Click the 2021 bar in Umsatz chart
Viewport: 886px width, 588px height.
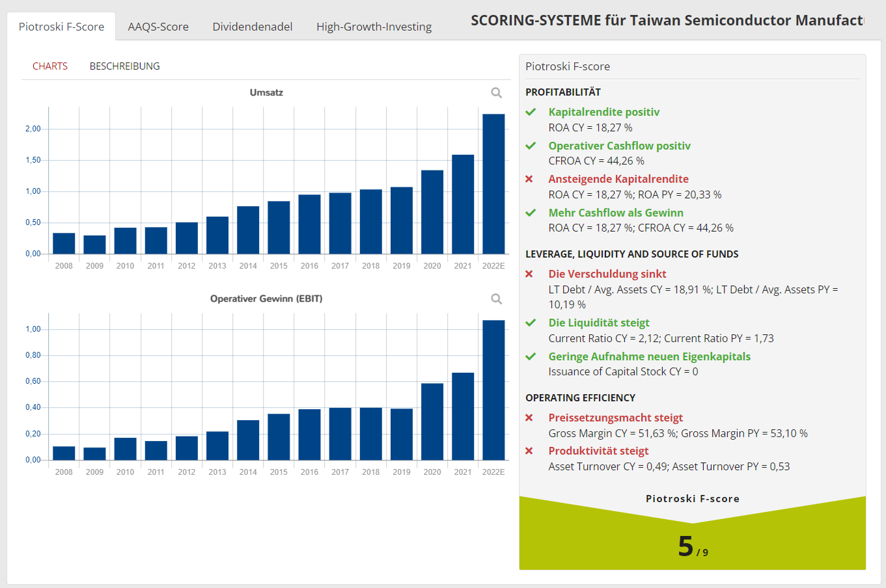(463, 204)
